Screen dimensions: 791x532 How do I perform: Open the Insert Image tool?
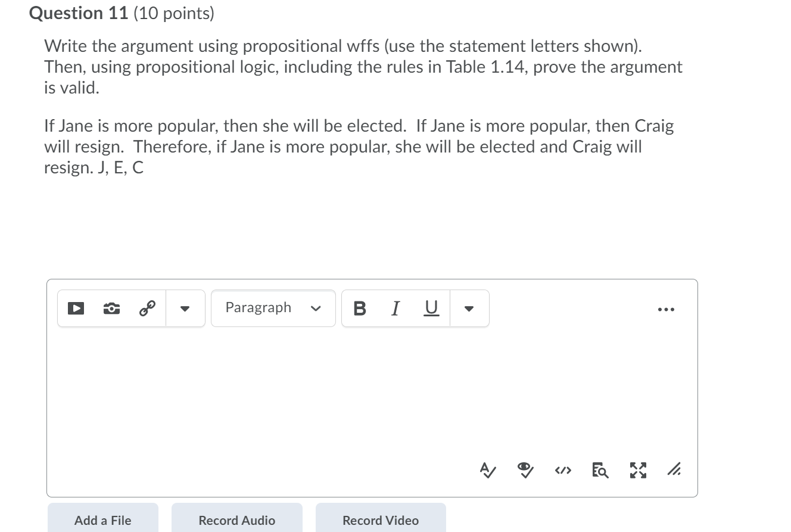pos(111,308)
